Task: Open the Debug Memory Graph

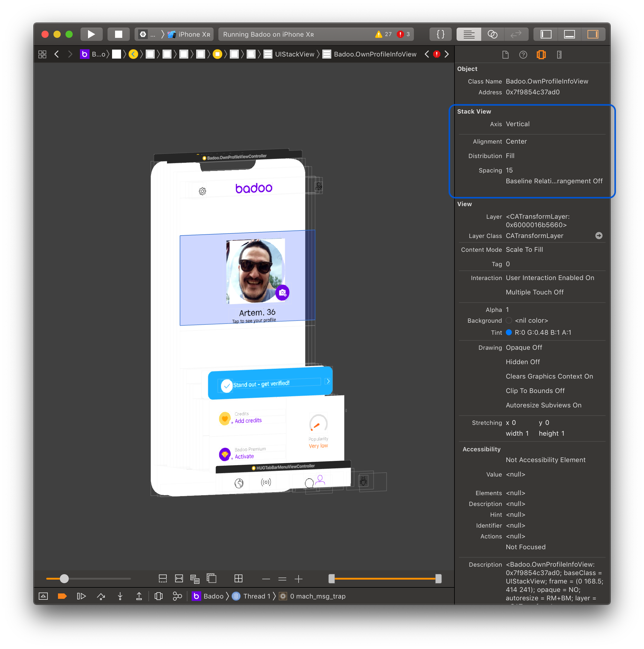Action: [x=177, y=596]
